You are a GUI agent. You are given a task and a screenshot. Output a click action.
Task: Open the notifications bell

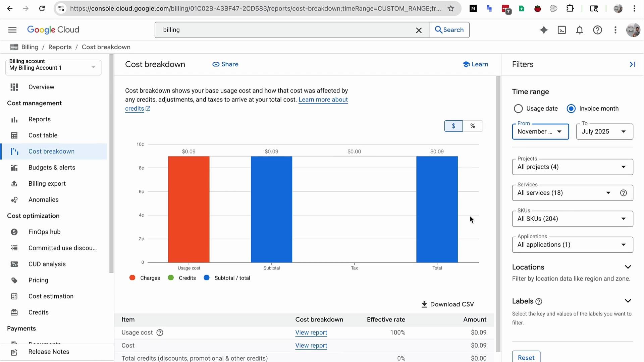coord(580,30)
